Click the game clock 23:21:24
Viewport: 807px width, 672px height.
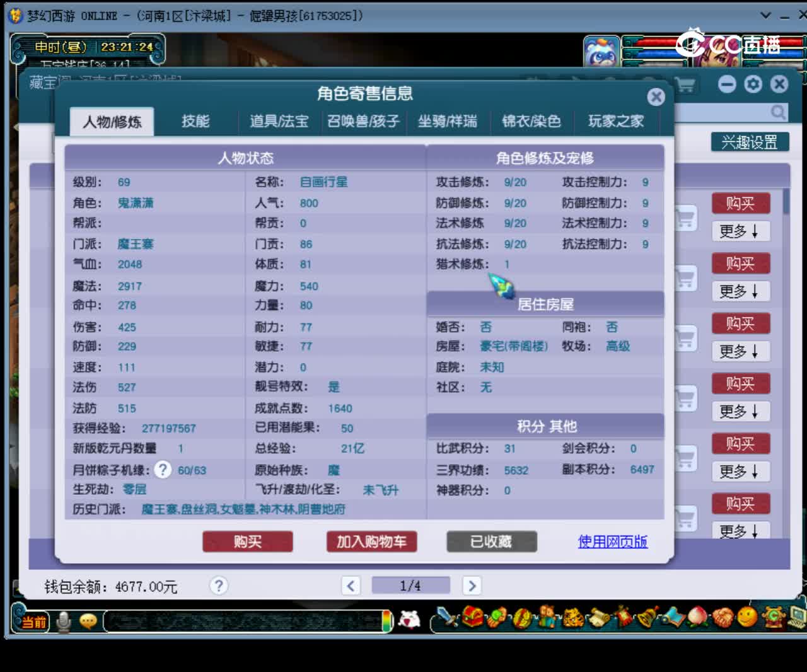coord(127,47)
